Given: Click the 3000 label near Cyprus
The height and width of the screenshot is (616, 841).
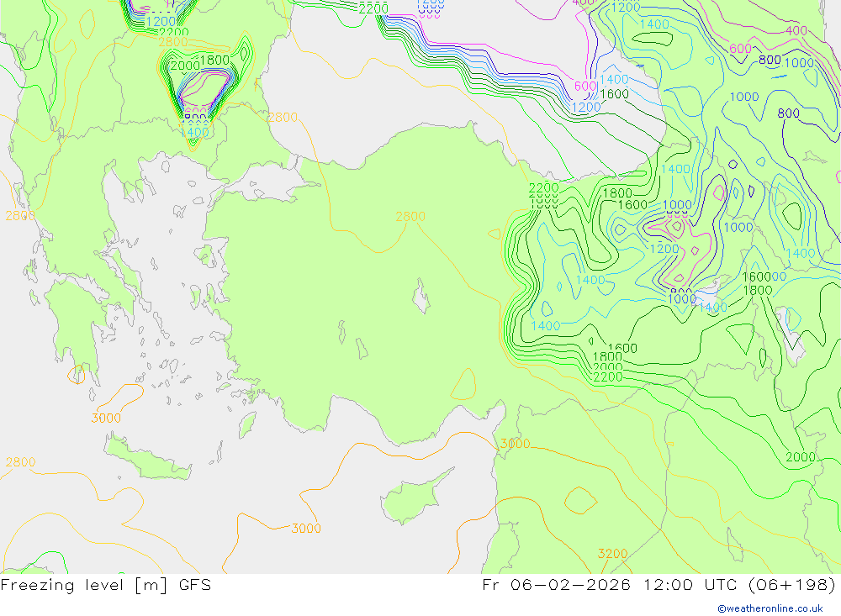Looking at the screenshot, I should click(x=306, y=529).
